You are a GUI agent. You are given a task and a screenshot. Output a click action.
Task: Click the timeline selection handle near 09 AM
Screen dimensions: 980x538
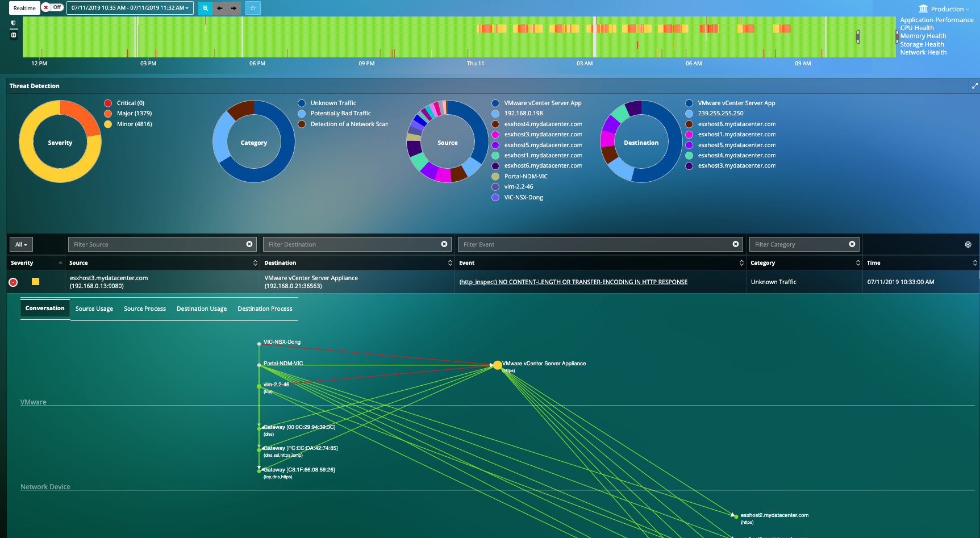(x=858, y=37)
